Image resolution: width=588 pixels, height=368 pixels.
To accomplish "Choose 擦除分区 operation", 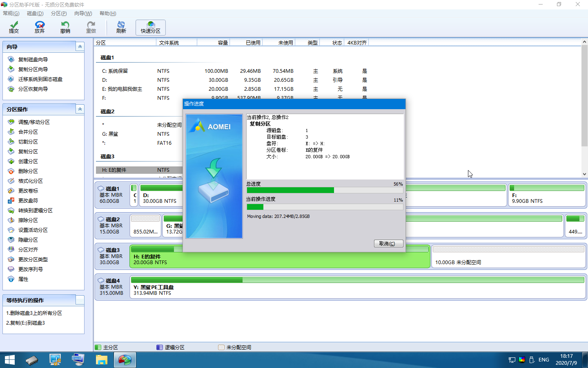I will pos(28,220).
